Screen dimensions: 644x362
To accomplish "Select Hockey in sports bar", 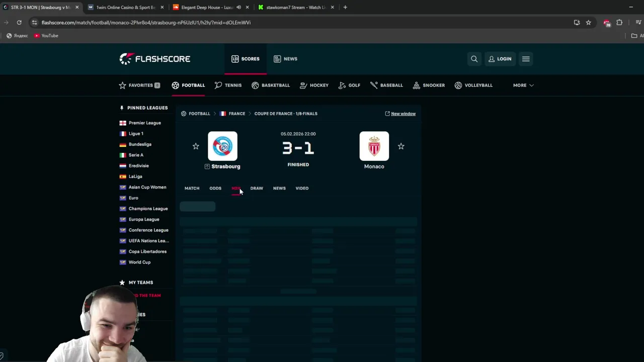I will [314, 85].
